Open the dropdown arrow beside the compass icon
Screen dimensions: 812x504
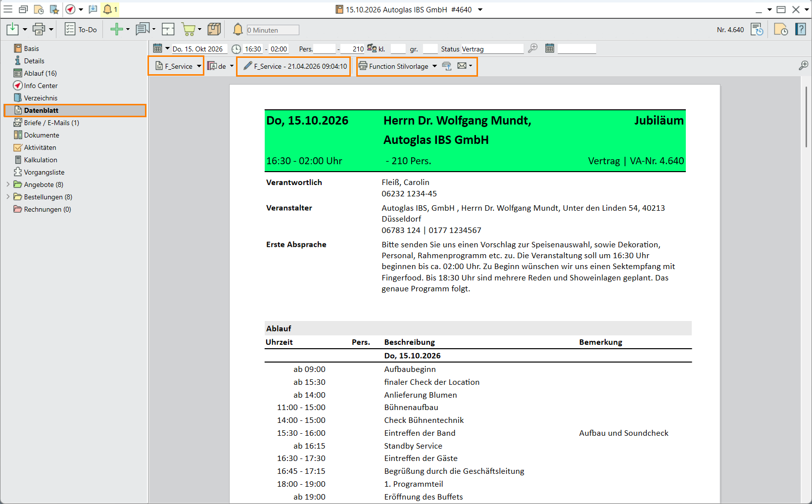click(81, 9)
